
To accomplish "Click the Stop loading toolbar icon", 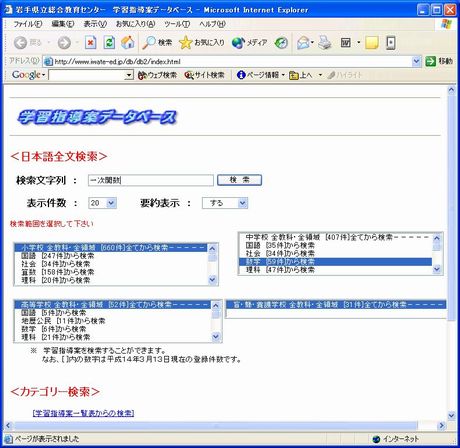I will 90,43.
